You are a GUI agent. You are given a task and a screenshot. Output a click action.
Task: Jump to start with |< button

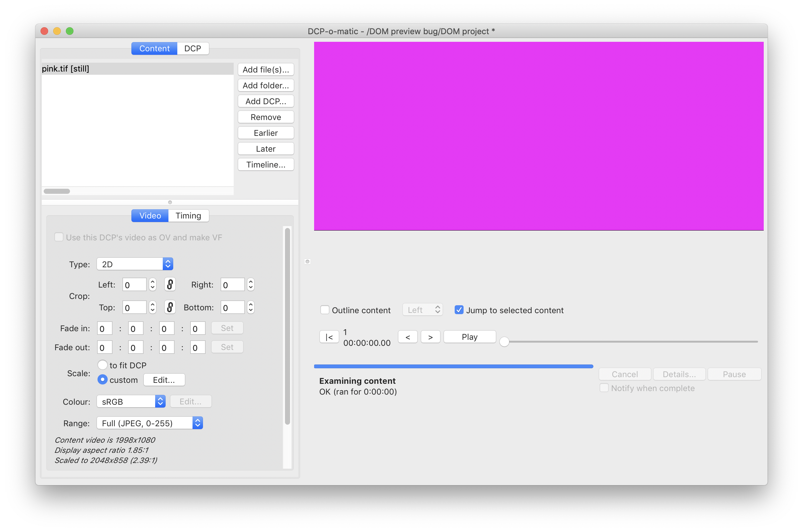329,337
